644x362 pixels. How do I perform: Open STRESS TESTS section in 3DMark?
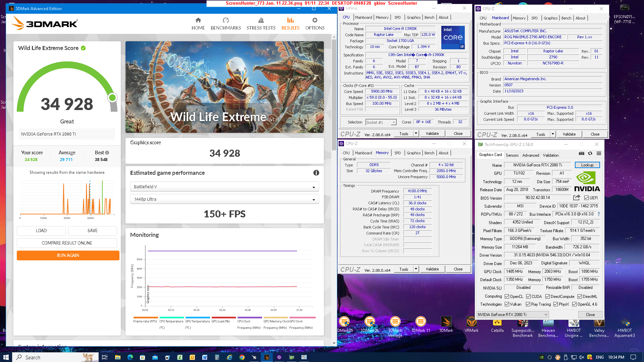click(261, 24)
